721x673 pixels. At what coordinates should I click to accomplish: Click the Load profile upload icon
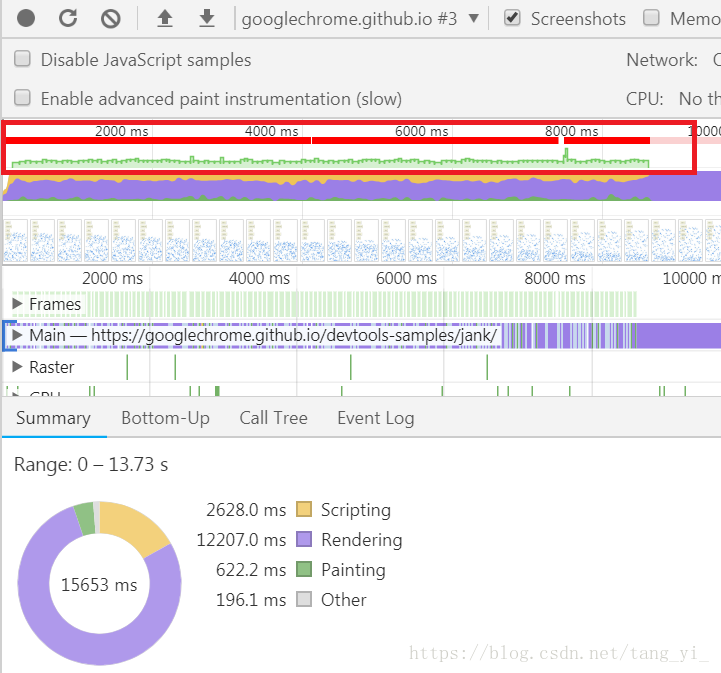click(x=165, y=19)
